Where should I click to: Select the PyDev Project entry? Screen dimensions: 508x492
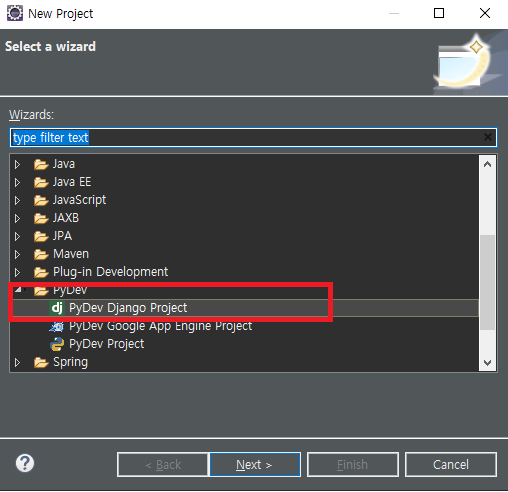point(107,344)
